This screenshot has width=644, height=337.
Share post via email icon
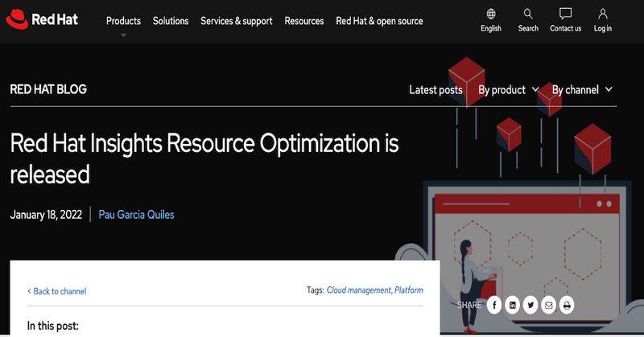pos(549,305)
